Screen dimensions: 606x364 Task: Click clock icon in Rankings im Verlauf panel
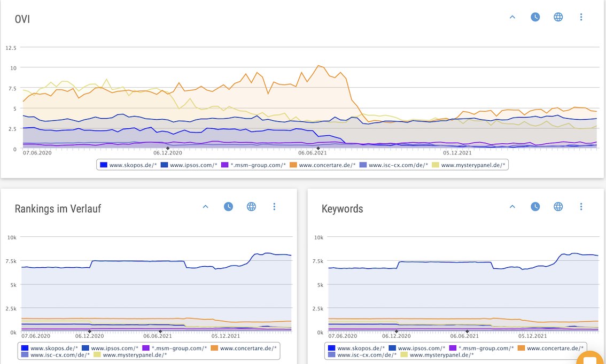(228, 207)
